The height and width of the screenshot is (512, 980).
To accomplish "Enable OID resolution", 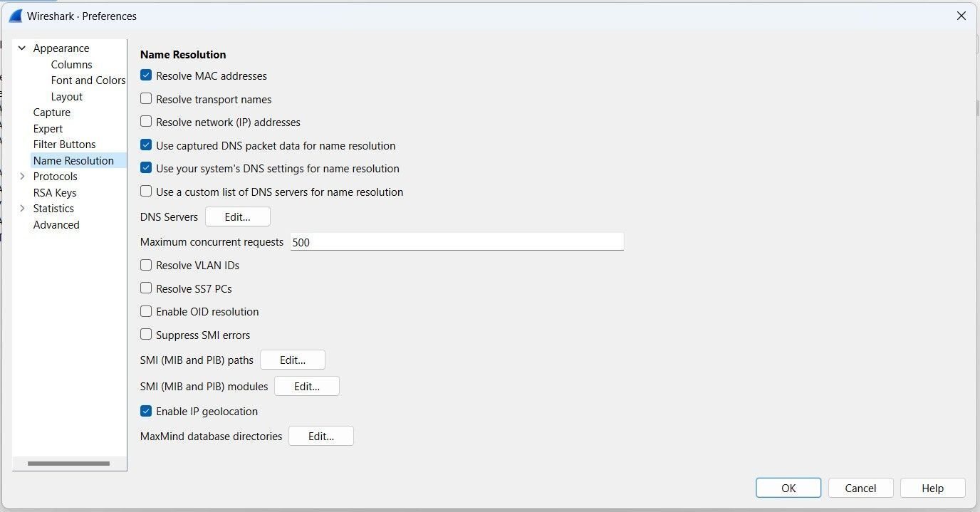I will (146, 311).
